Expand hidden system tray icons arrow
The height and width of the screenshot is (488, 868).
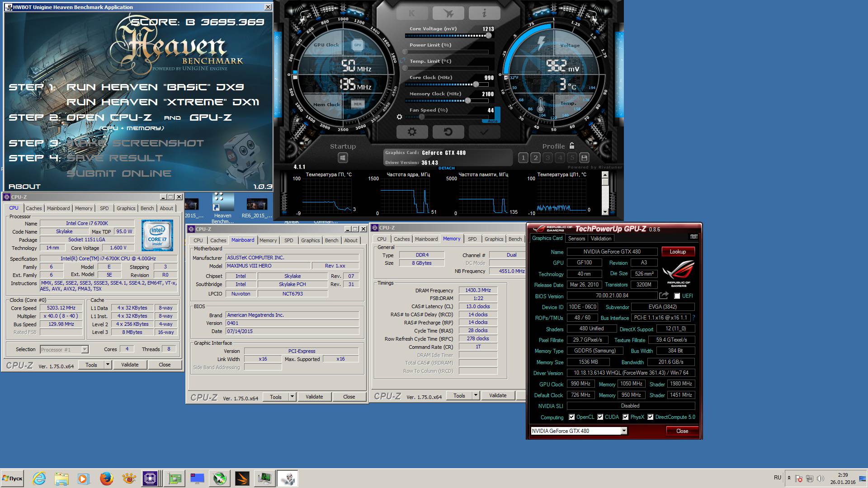tap(789, 478)
